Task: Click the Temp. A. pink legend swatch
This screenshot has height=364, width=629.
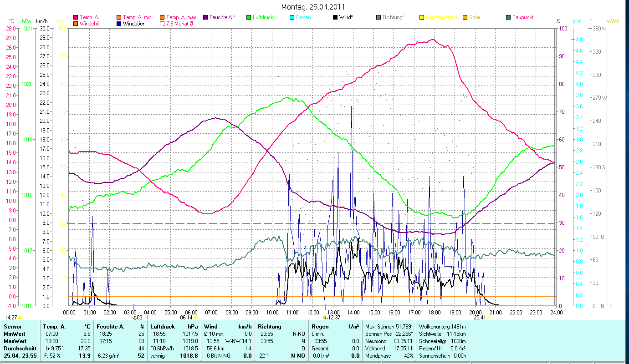Action: [x=76, y=17]
